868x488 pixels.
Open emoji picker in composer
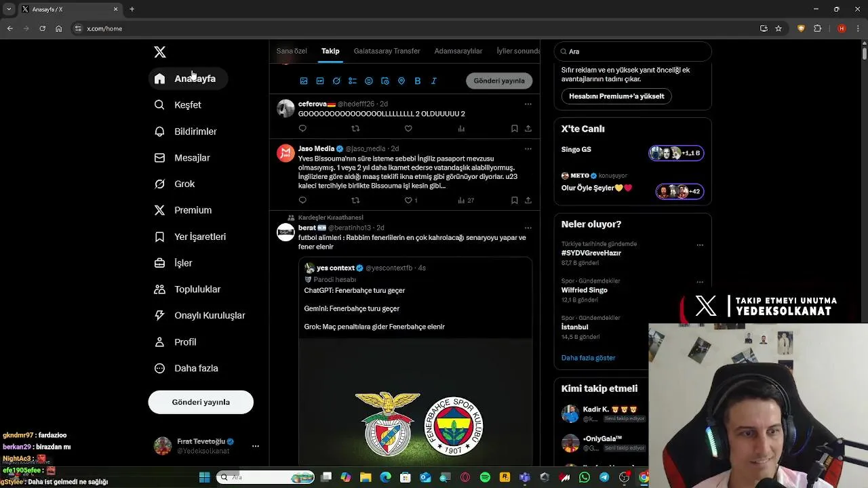369,81
